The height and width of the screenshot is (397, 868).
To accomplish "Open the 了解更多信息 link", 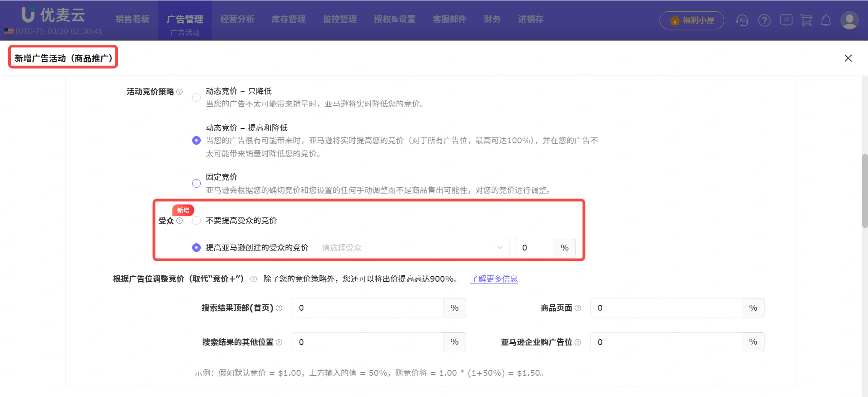I will click(x=494, y=279).
